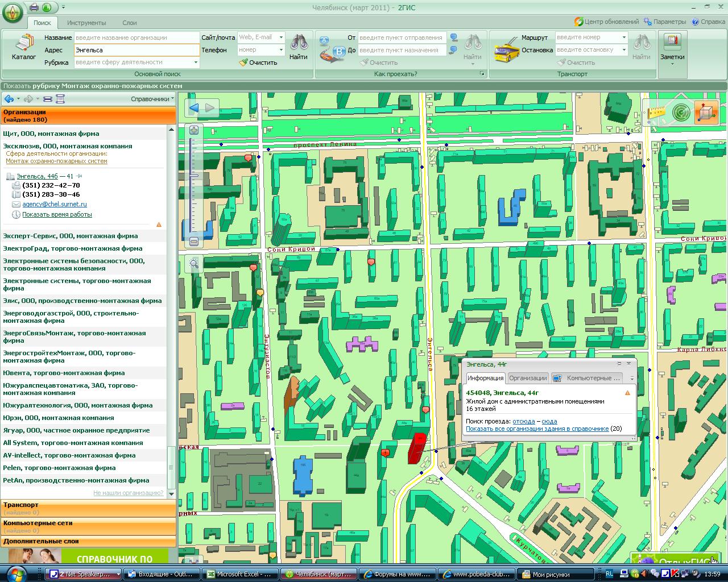Select Ягуар, ООО, частное охранное предприятие
Image resolution: width=728 pixels, height=582 pixels.
pos(76,430)
